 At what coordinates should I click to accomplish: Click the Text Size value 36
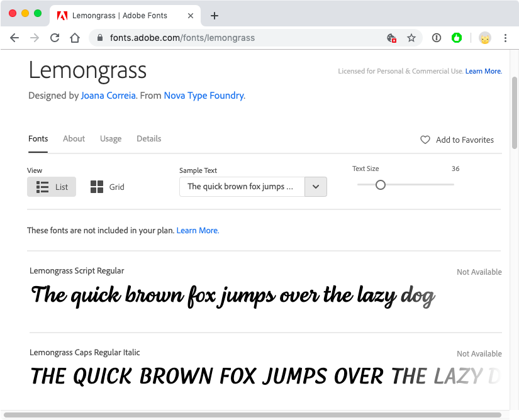(x=455, y=169)
